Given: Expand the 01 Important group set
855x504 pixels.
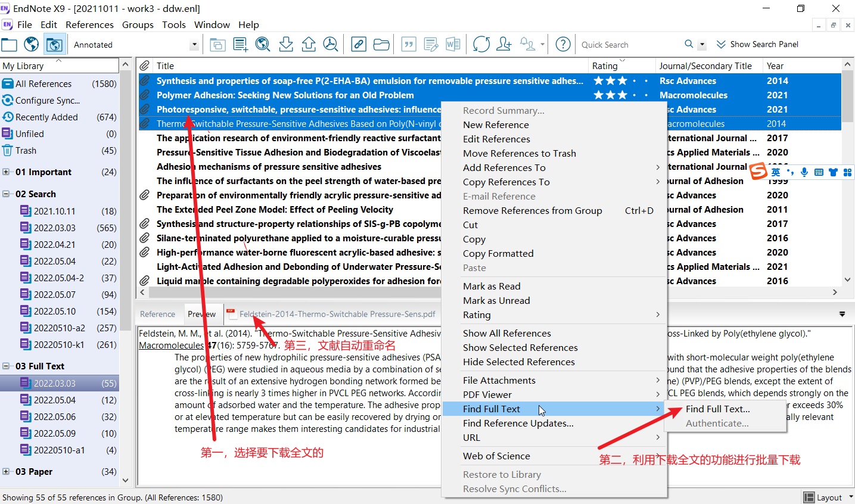Looking at the screenshot, I should click(x=6, y=172).
